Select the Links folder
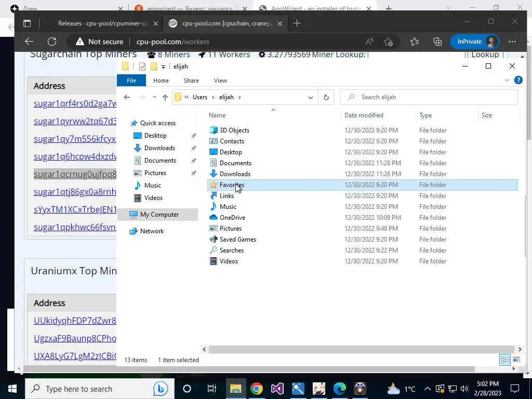The image size is (532, 399). [x=227, y=196]
